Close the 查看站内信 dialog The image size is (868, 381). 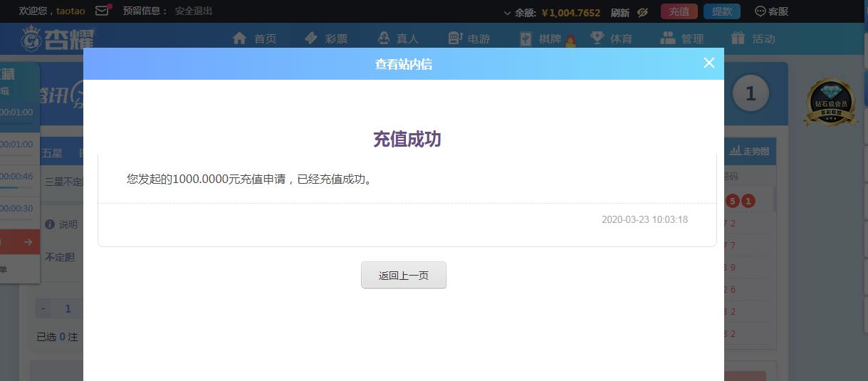[708, 63]
